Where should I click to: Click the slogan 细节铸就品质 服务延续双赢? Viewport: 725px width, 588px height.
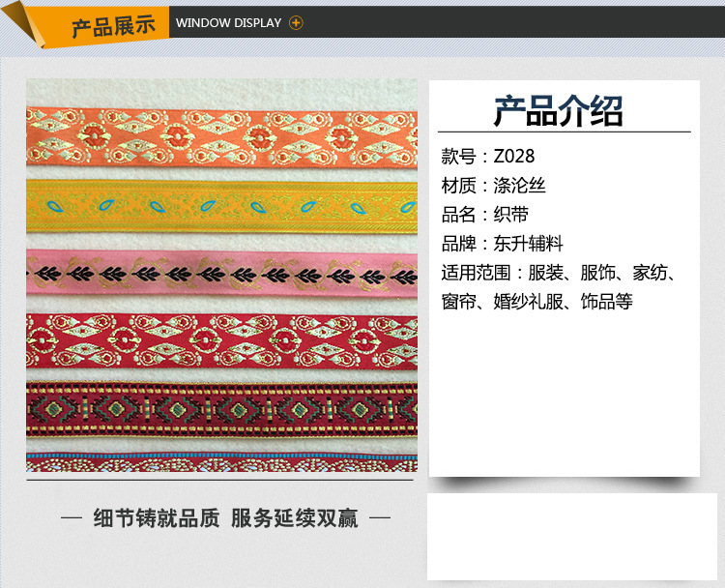click(225, 518)
